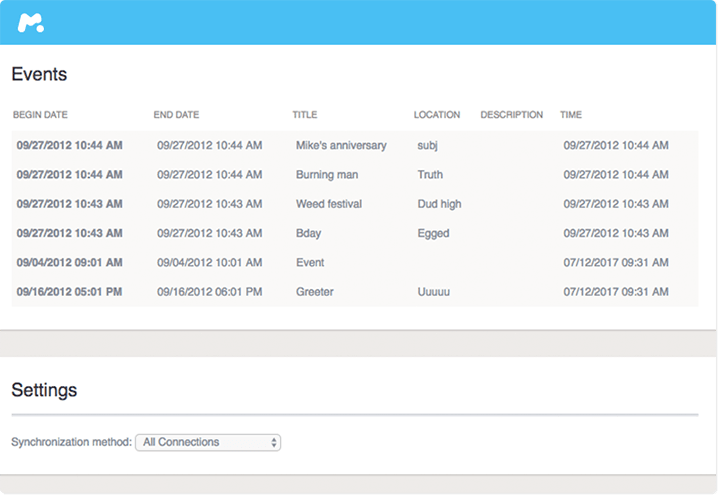Select the Bday event title
This screenshot has width=718, height=495.
tap(308, 234)
